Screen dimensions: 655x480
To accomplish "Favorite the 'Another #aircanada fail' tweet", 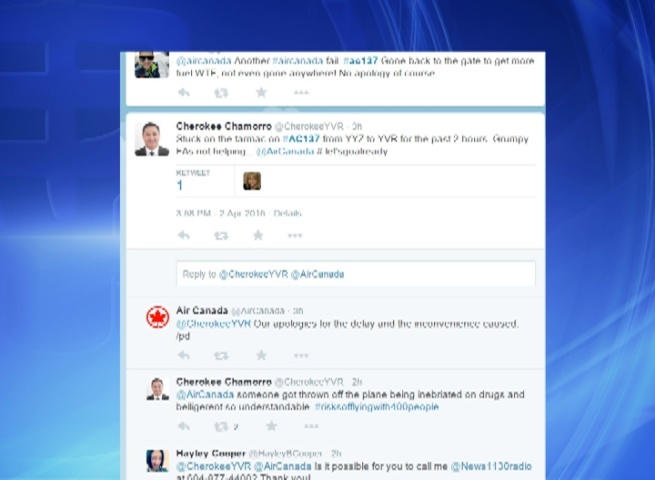I will click(261, 92).
